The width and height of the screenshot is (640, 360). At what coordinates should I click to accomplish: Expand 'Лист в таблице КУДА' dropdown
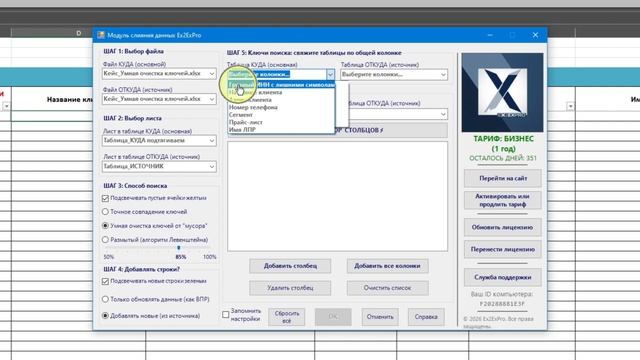click(159, 140)
